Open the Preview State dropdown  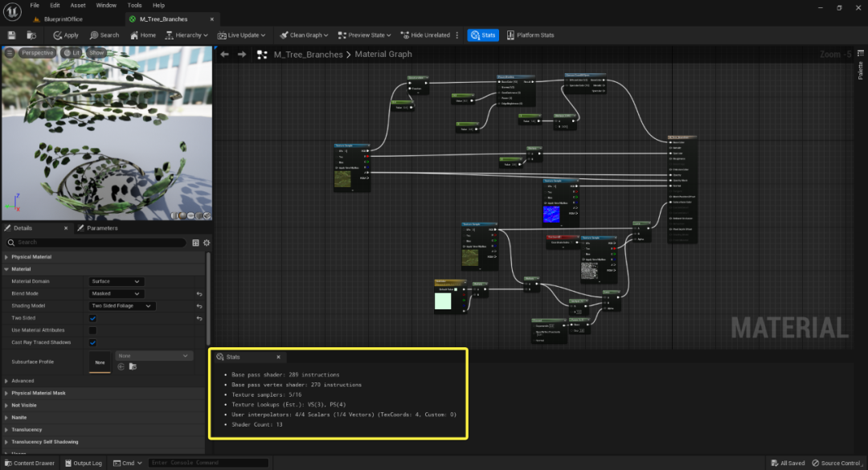click(x=364, y=35)
